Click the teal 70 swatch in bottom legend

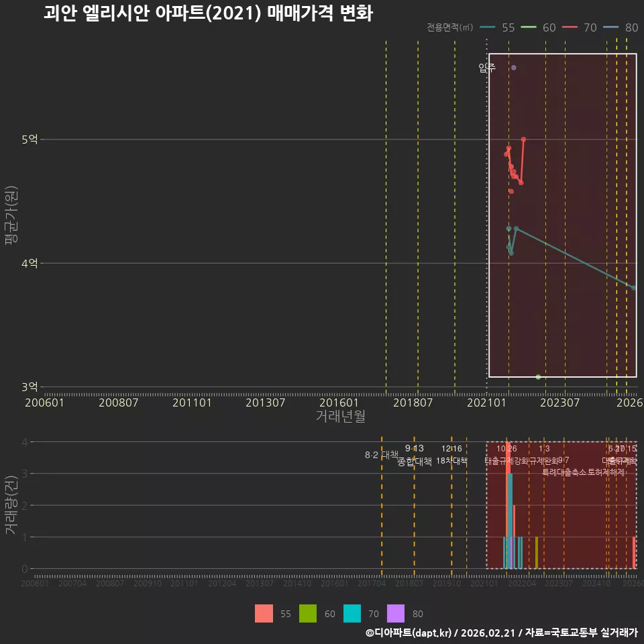pyautogui.click(x=352, y=614)
